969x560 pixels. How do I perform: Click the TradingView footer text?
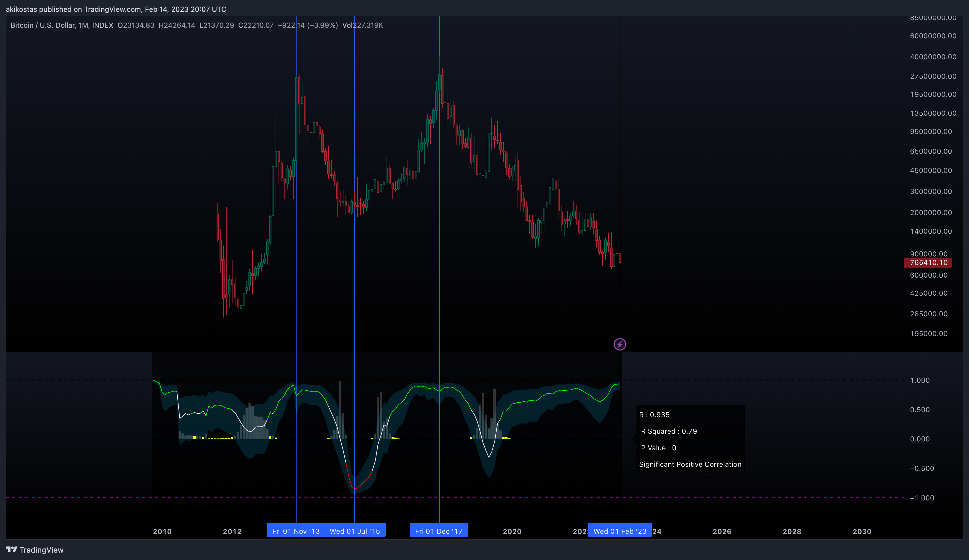(42, 550)
